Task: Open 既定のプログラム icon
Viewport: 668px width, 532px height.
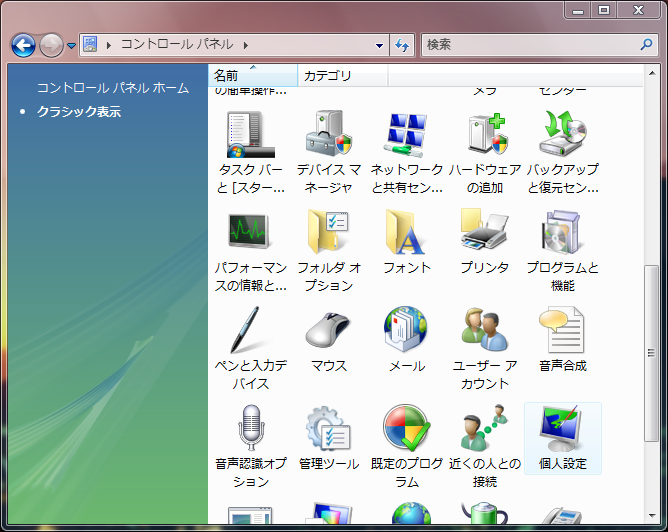Action: (x=406, y=428)
